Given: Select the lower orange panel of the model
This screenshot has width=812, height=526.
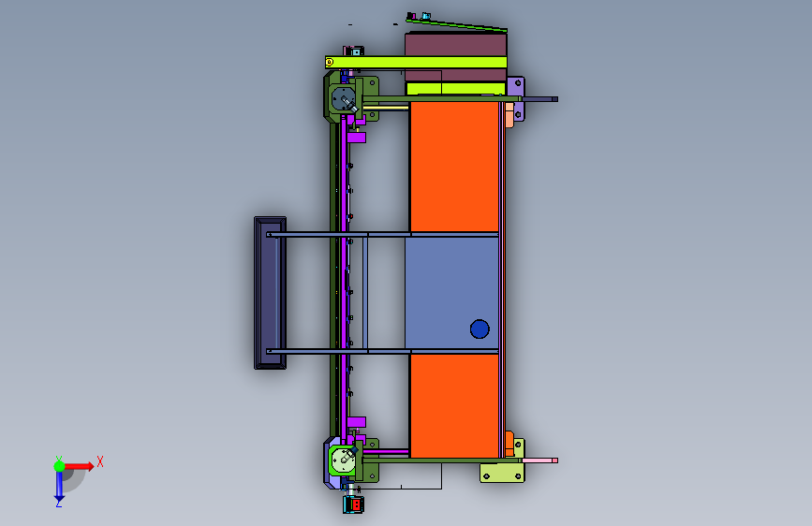Looking at the screenshot, I should tap(454, 405).
